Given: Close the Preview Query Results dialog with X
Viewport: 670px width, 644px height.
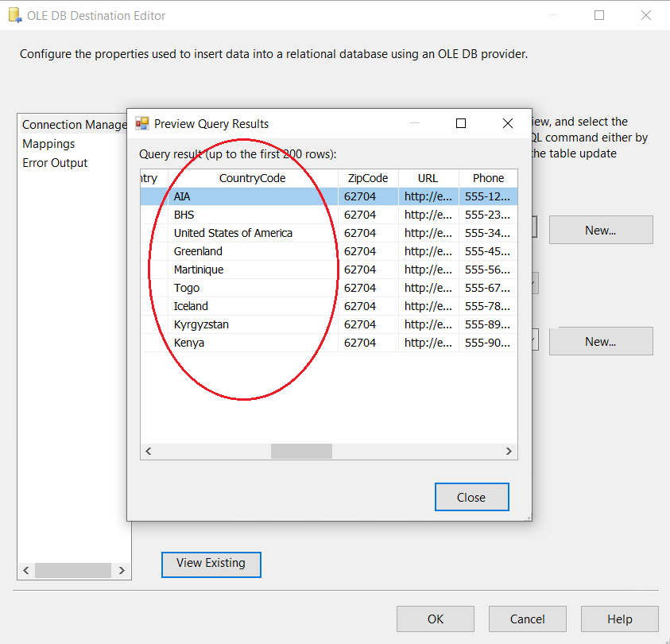Looking at the screenshot, I should coord(508,123).
